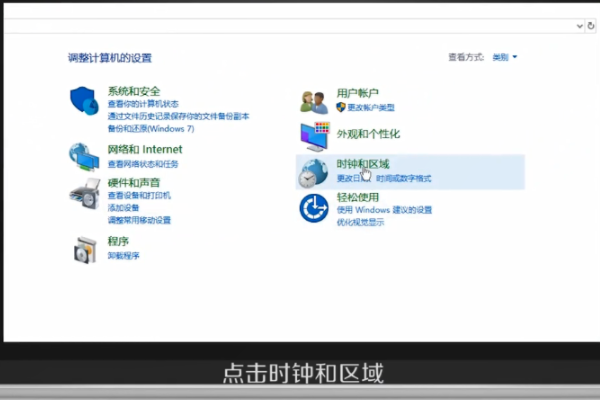Open 备份和还原(Windows 7) link
Screen dimensions: 600x400
tap(151, 129)
